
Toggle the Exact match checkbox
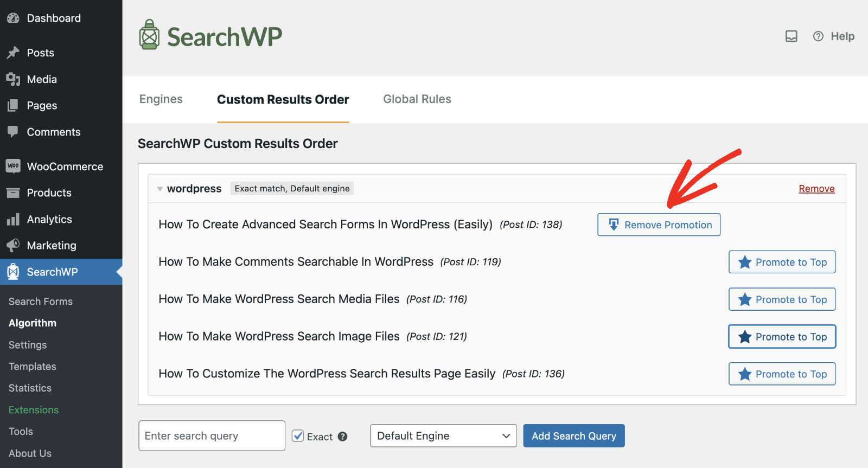point(298,436)
